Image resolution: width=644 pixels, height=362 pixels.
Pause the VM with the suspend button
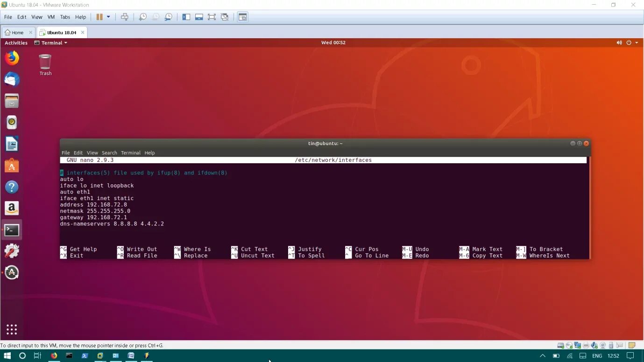pos(99,17)
